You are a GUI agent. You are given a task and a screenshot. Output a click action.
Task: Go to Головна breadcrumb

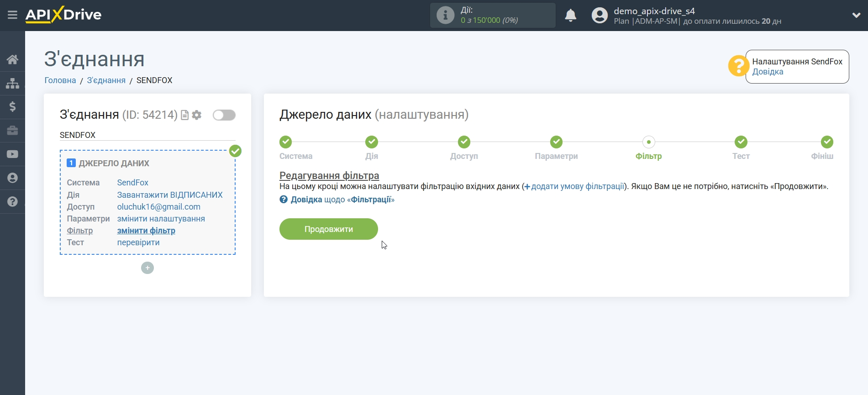(60, 80)
